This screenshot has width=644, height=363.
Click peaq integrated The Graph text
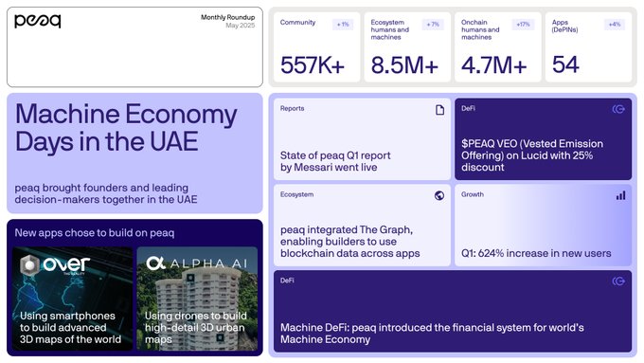tap(349, 242)
